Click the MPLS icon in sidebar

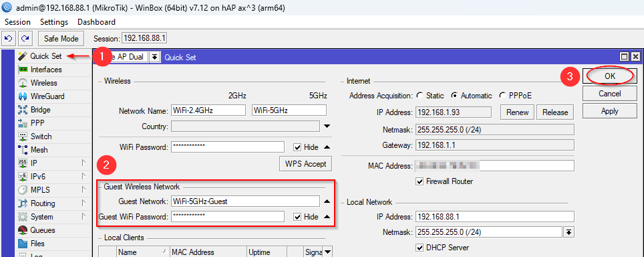click(x=23, y=190)
